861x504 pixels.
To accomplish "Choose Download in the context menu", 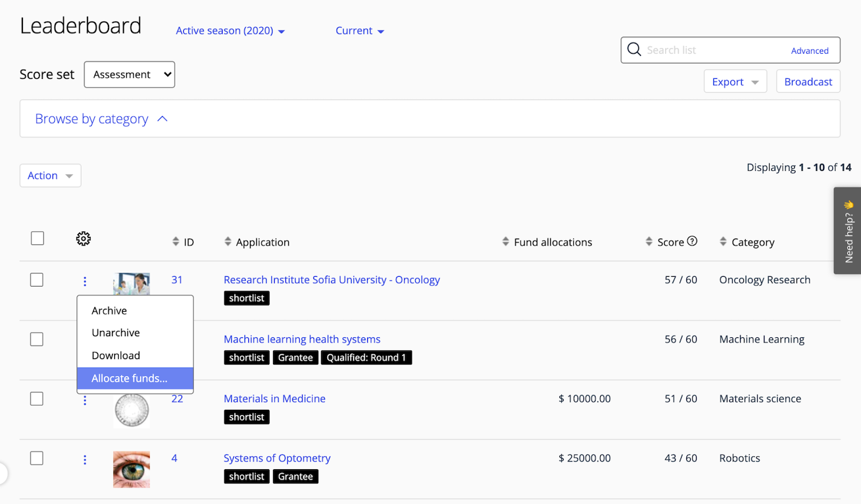I will (x=116, y=355).
